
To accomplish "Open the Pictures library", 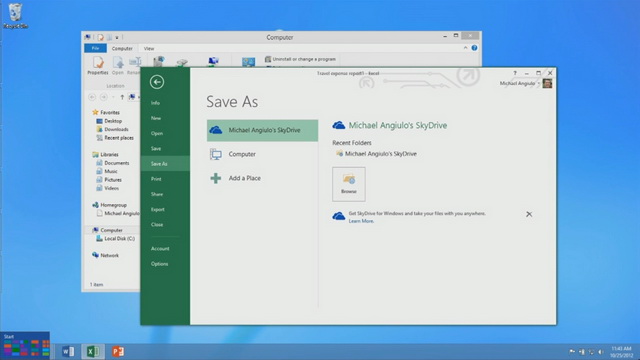I will click(109, 180).
